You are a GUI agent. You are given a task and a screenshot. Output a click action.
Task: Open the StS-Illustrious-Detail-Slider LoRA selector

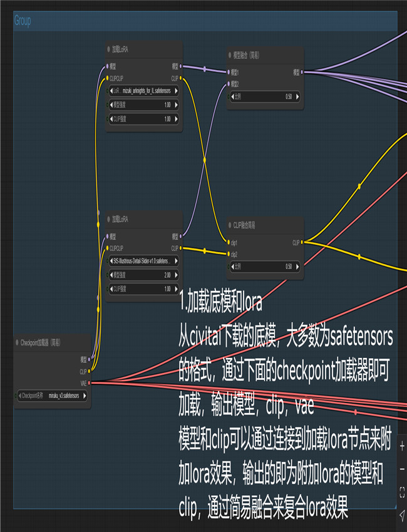tap(143, 261)
